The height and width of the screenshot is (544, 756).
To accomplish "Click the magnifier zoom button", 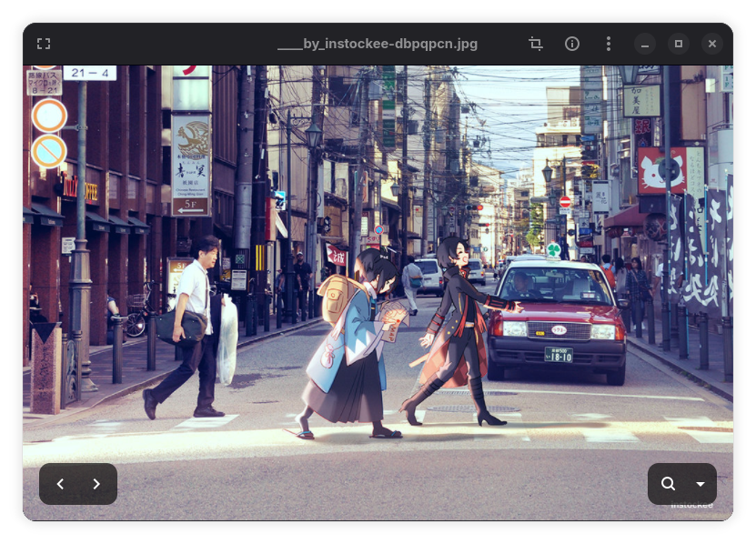I will pos(668,484).
